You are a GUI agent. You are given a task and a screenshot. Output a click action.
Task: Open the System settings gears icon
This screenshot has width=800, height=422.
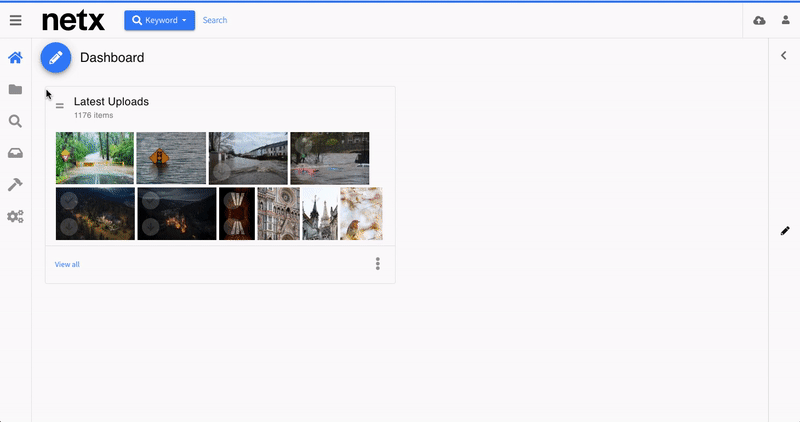point(15,216)
